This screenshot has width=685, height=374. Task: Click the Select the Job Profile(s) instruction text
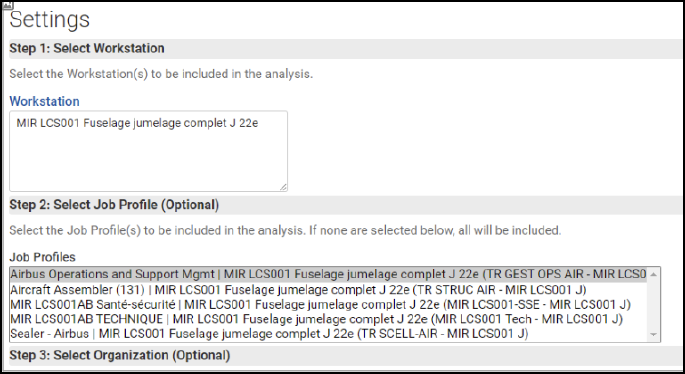click(285, 230)
